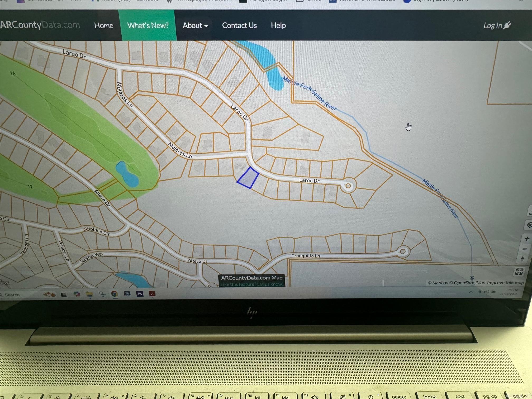Toggle fullscreen map view
The width and height of the screenshot is (532, 399).
(x=519, y=272)
